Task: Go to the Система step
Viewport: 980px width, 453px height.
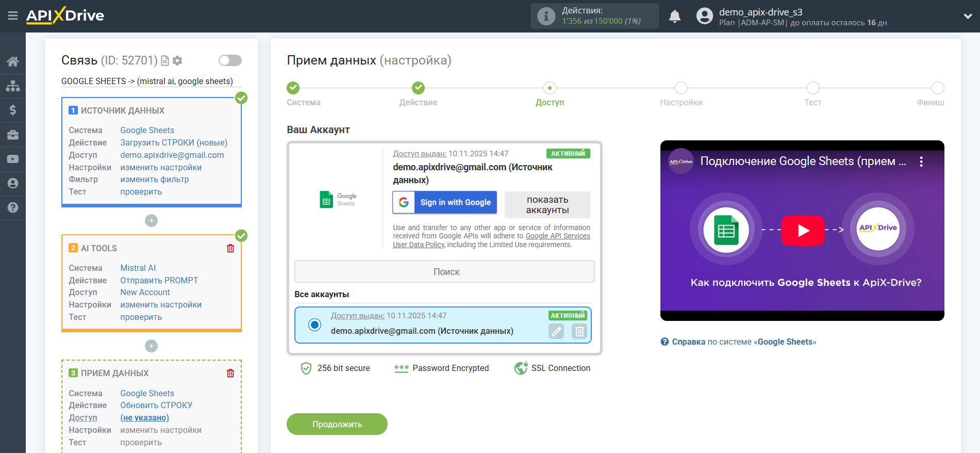Action: click(x=293, y=88)
